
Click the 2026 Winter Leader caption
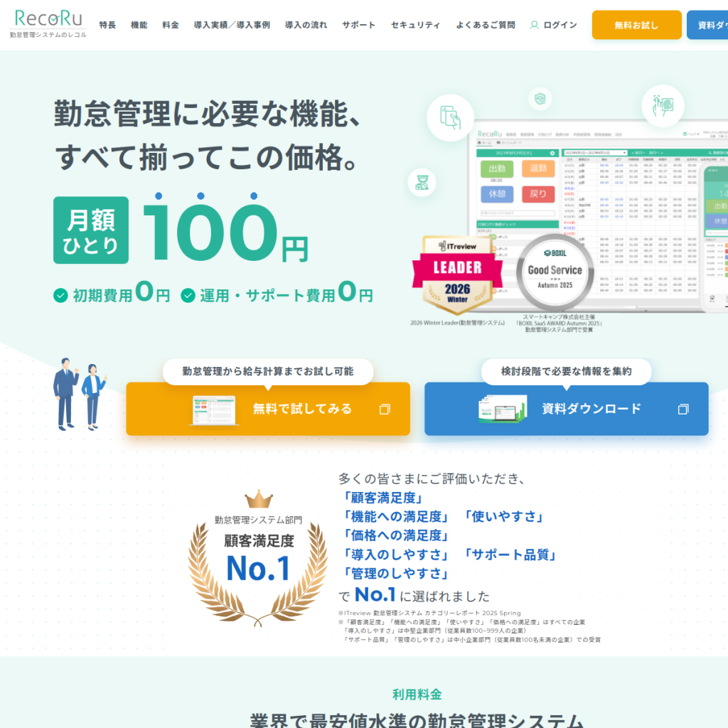[457, 323]
